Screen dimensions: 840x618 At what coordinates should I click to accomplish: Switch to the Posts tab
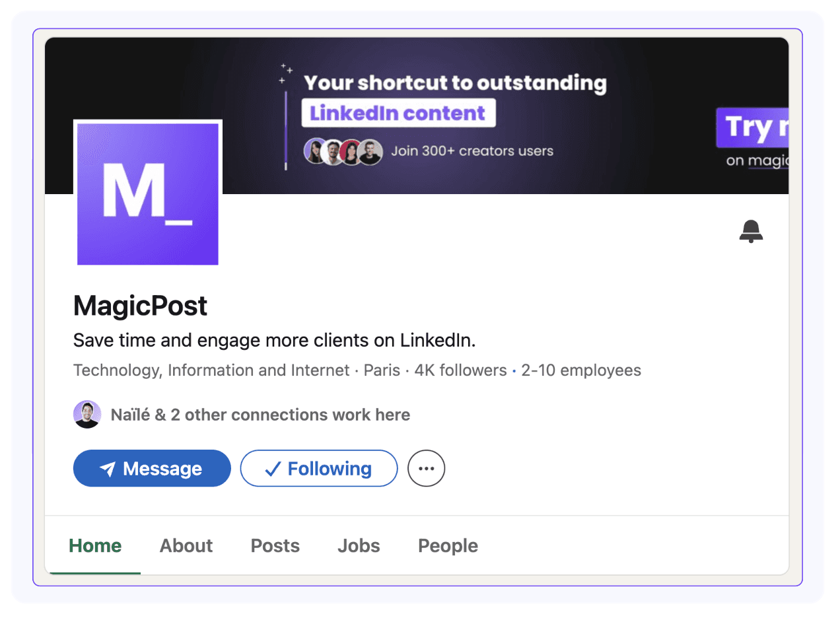coord(275,546)
